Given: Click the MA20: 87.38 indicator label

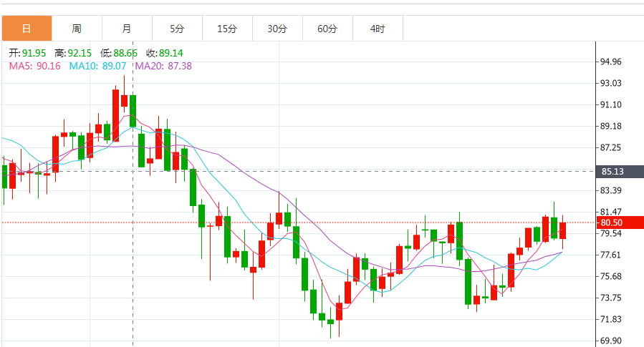Looking at the screenshot, I should pos(163,66).
